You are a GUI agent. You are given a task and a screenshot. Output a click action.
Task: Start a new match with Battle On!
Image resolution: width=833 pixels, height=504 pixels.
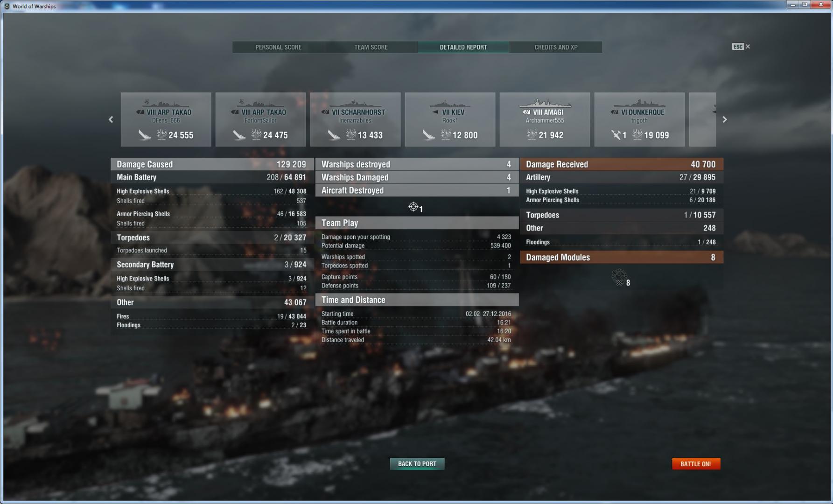[x=696, y=464]
